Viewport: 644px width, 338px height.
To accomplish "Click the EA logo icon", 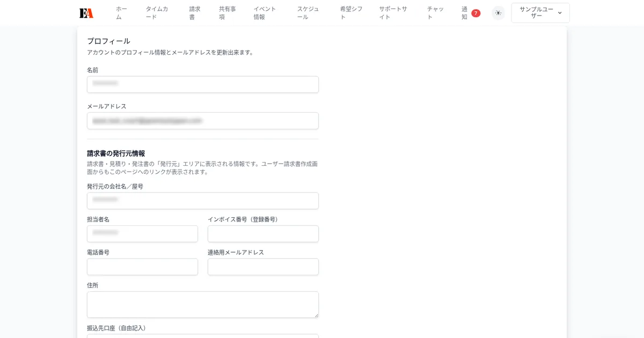I will click(87, 12).
